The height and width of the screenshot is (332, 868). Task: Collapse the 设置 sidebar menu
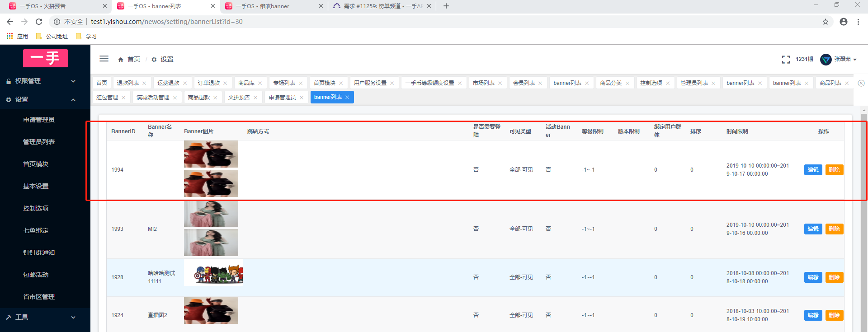pos(45,99)
